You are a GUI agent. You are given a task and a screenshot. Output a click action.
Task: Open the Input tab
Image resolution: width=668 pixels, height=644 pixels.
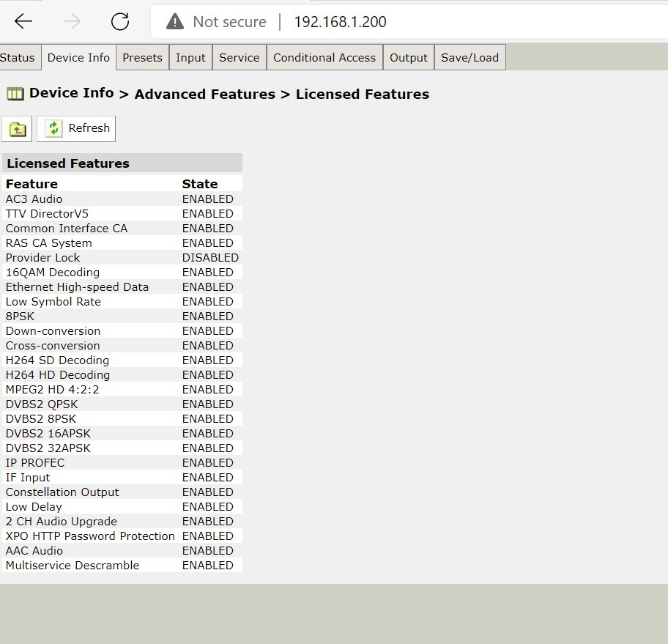(x=190, y=58)
